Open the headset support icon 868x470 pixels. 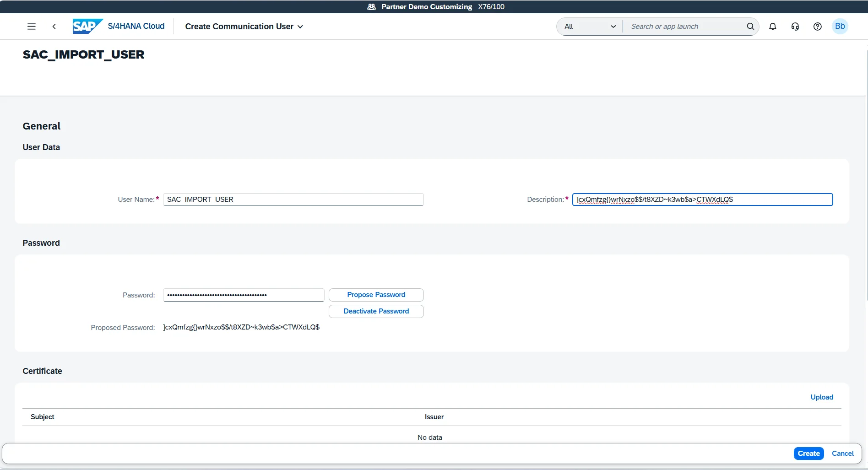(795, 27)
